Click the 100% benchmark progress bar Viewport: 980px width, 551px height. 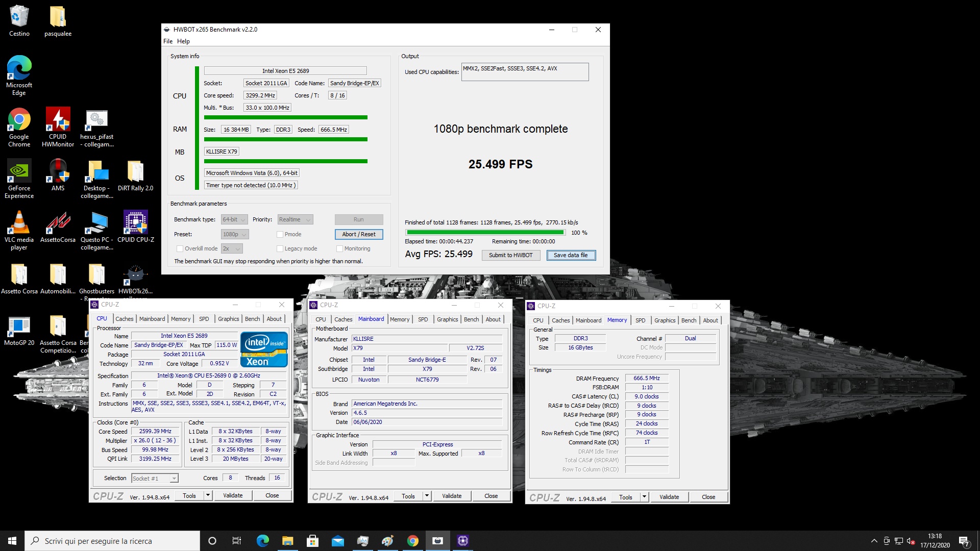(x=485, y=233)
